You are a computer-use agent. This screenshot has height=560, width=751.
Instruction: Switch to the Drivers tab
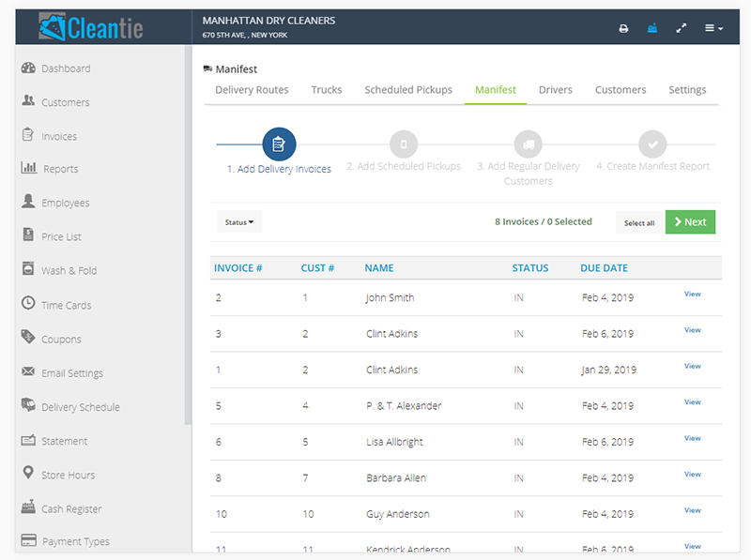point(555,90)
